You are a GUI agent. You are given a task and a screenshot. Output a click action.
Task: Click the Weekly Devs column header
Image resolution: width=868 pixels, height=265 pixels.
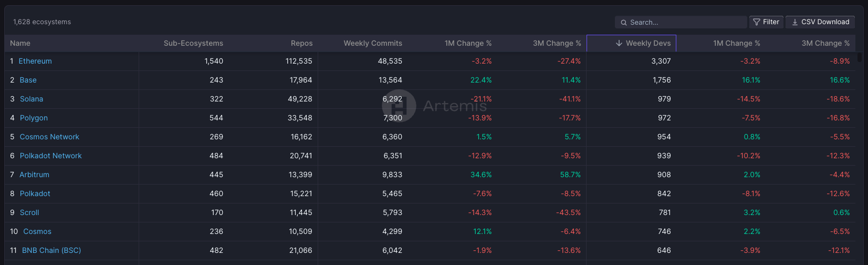[631, 43]
